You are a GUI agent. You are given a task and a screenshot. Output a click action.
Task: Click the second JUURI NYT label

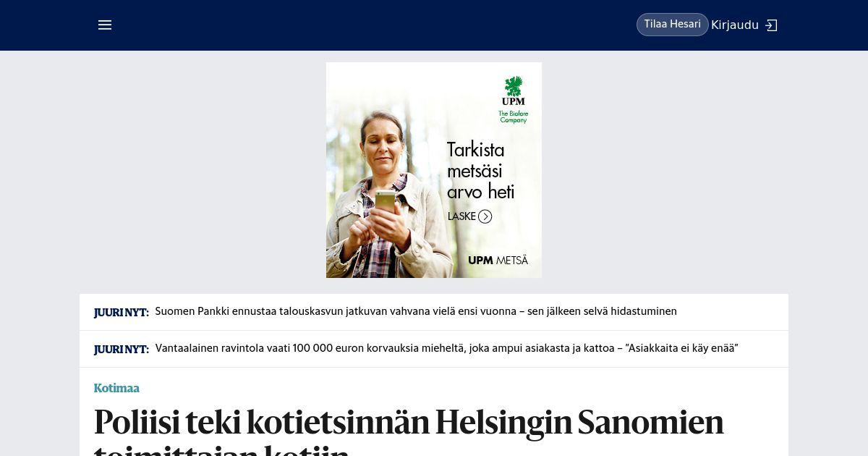click(x=121, y=350)
